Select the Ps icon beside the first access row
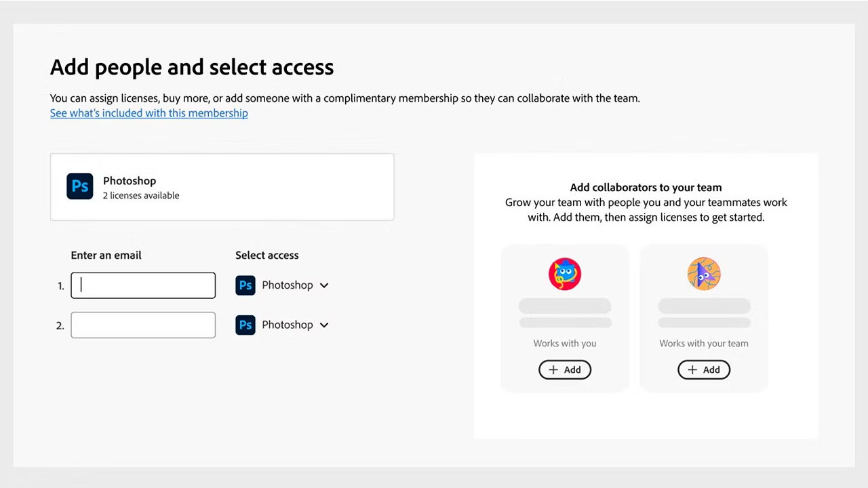The width and height of the screenshot is (868, 488). coord(245,285)
